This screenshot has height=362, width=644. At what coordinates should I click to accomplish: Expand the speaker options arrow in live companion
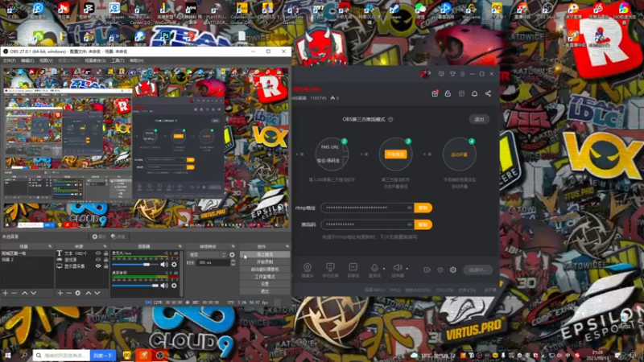point(407,269)
